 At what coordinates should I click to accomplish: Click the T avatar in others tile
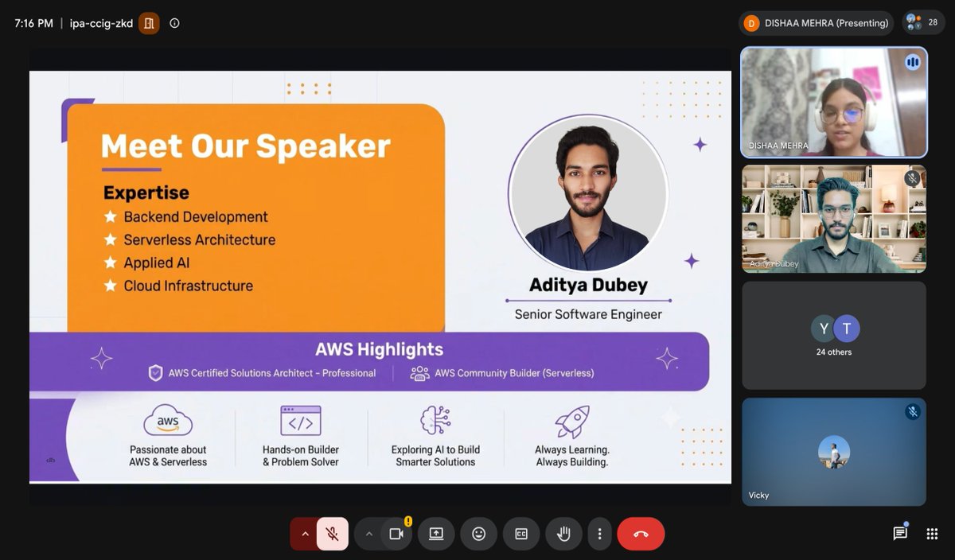[847, 329]
